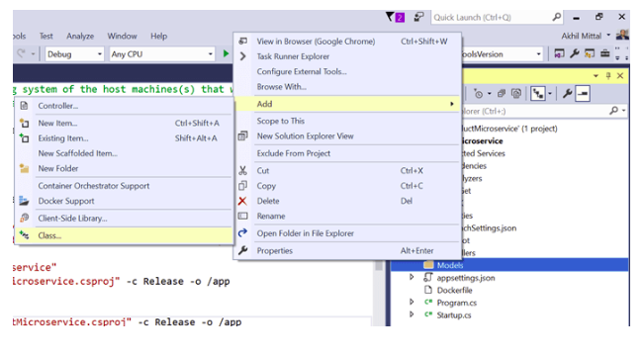Open the Analyze menu
The width and height of the screenshot is (644, 357).
[x=80, y=37]
